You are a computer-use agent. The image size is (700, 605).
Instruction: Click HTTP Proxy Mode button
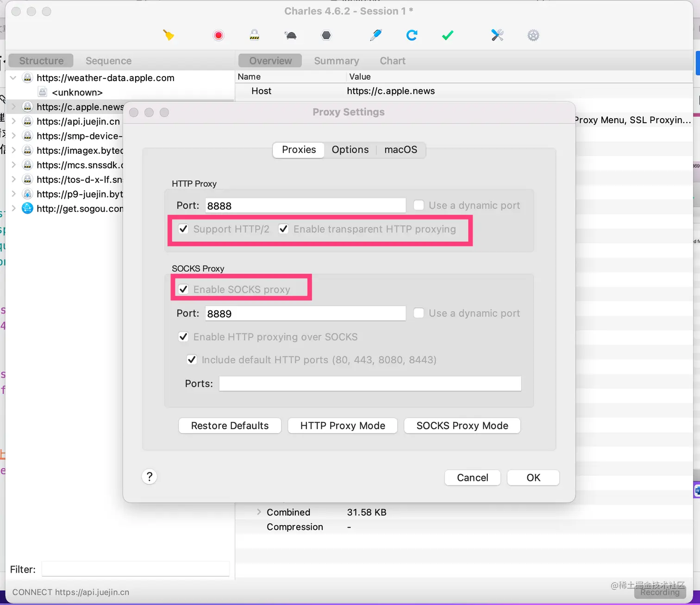coord(343,426)
